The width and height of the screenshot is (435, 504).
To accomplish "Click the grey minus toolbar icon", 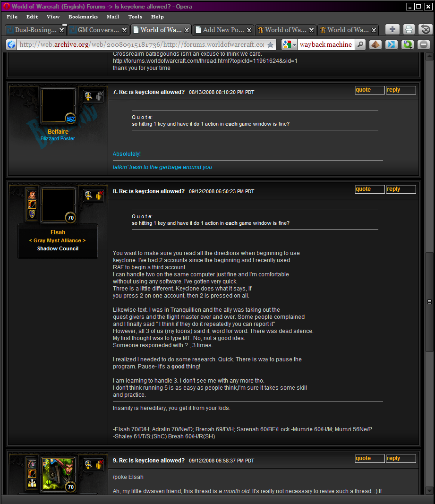I will coord(423,45).
